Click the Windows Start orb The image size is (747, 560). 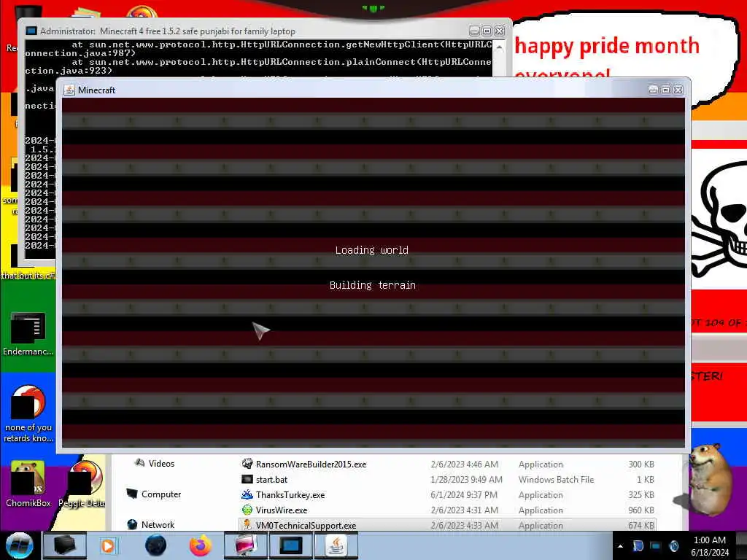[20, 545]
